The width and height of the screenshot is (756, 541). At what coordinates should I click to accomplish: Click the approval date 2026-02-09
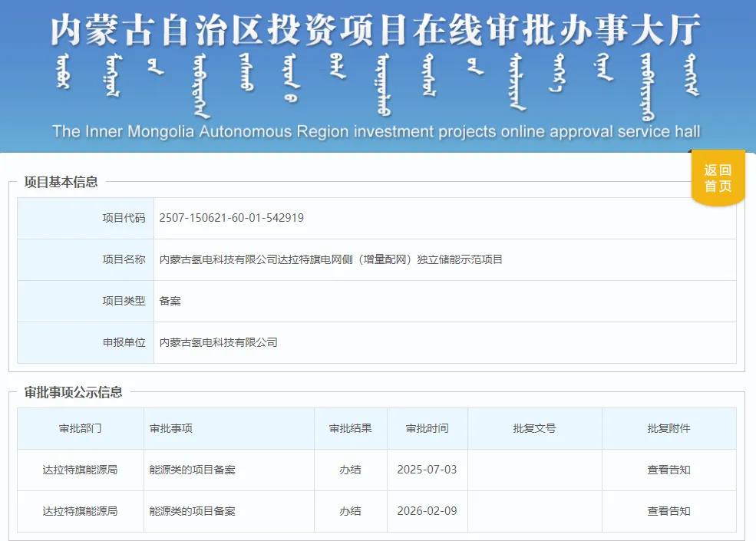tap(427, 511)
